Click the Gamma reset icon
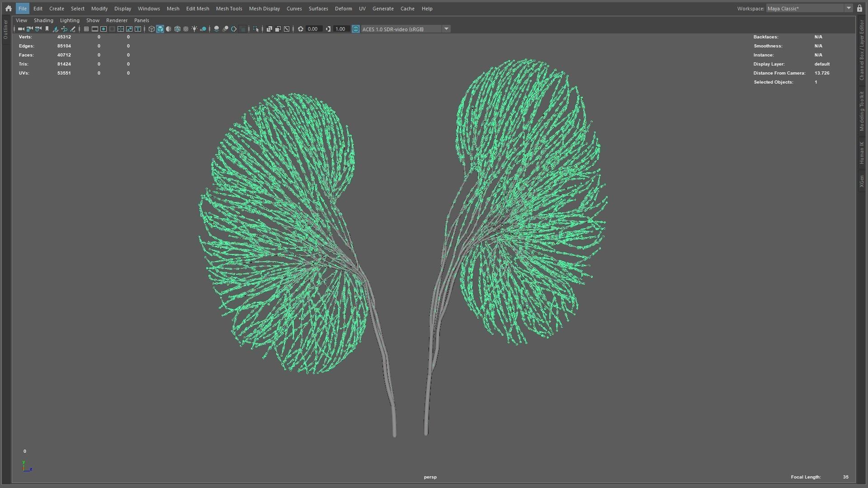The height and width of the screenshot is (488, 868). pos(328,29)
